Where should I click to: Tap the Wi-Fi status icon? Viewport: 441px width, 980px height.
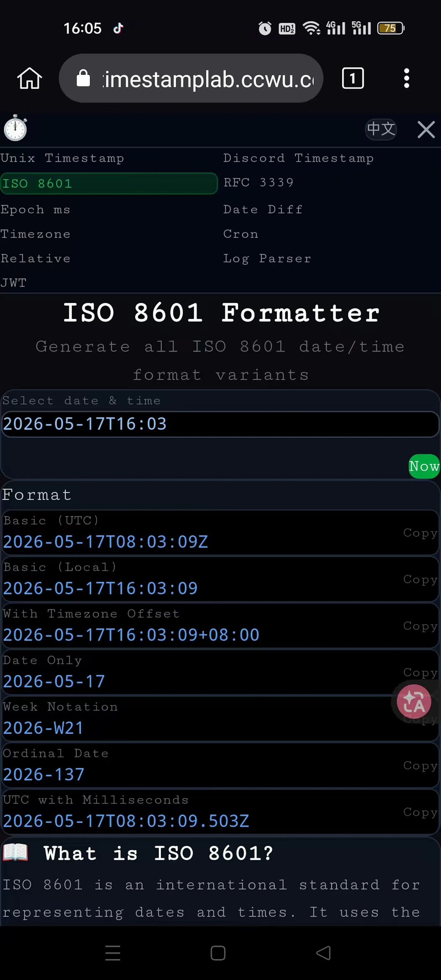(x=311, y=28)
